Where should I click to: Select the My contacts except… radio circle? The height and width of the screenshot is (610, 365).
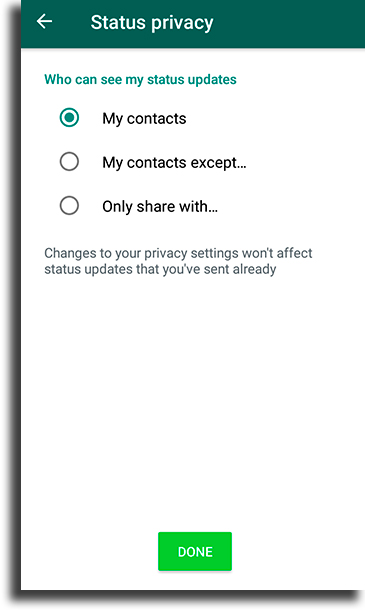tap(69, 161)
